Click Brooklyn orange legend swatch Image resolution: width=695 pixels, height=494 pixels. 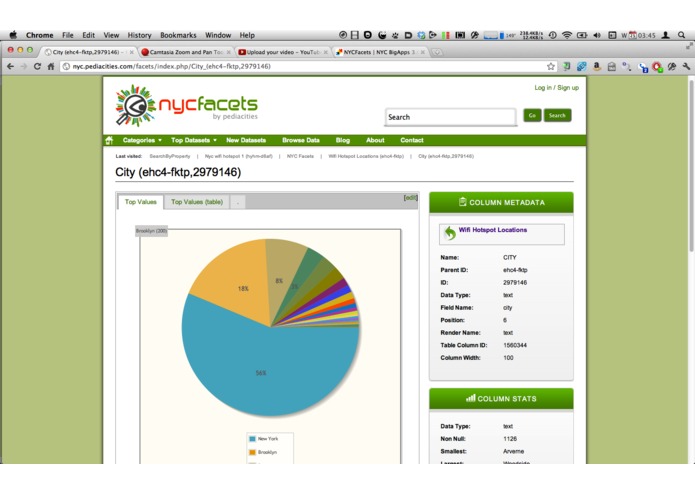click(252, 452)
